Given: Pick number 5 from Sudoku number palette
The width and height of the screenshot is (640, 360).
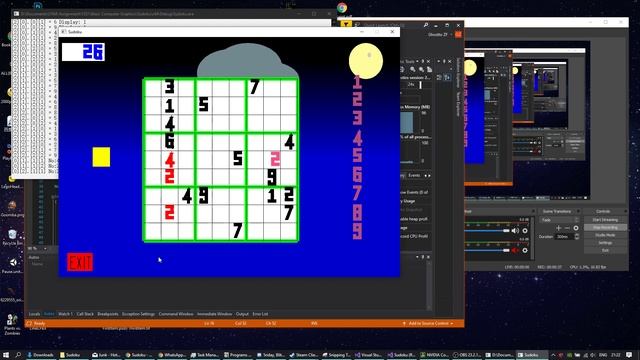Looking at the screenshot, I should coord(357,156).
